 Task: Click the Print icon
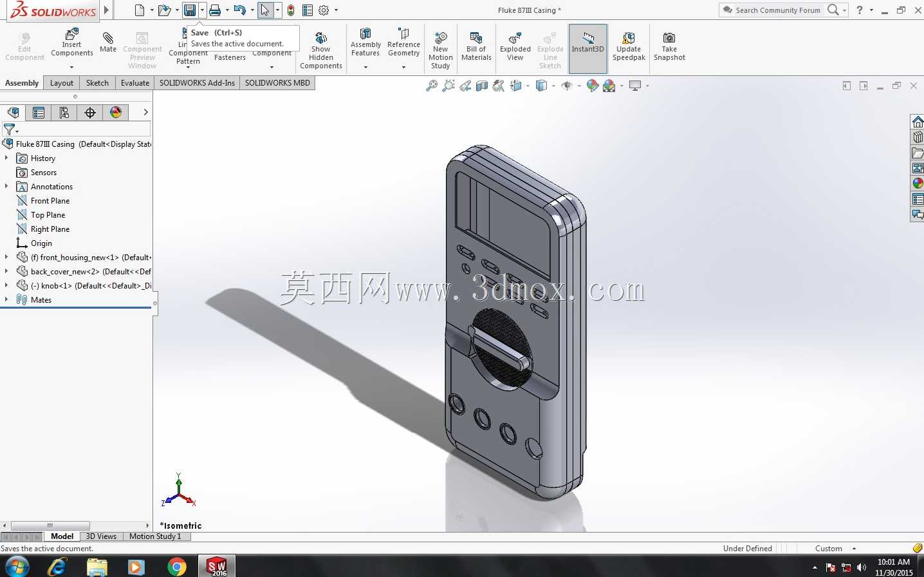tap(215, 10)
